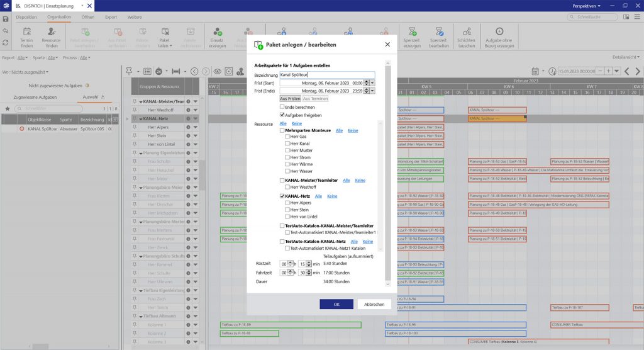Image resolution: width=644 pixels, height=350 pixels.
Task: Open the Export ribbon tab
Action: pos(111,17)
